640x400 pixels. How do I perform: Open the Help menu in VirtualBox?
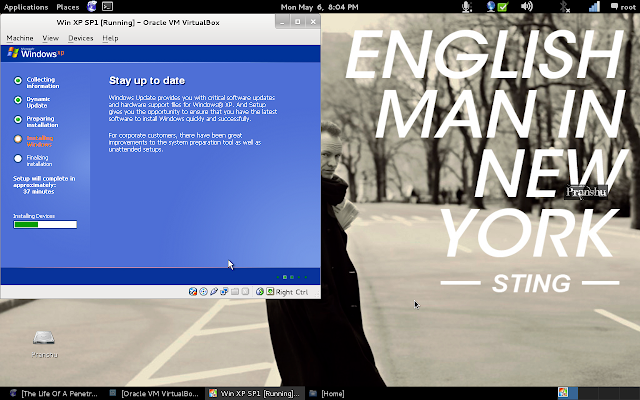pos(110,38)
